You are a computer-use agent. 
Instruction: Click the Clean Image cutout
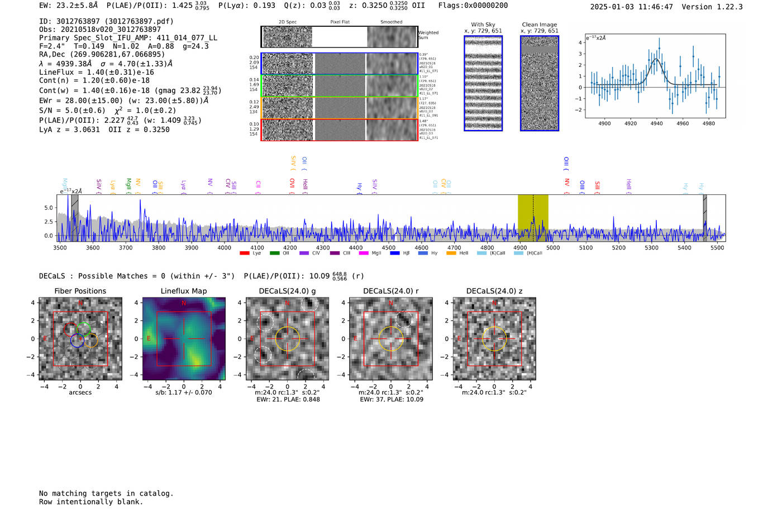click(540, 83)
